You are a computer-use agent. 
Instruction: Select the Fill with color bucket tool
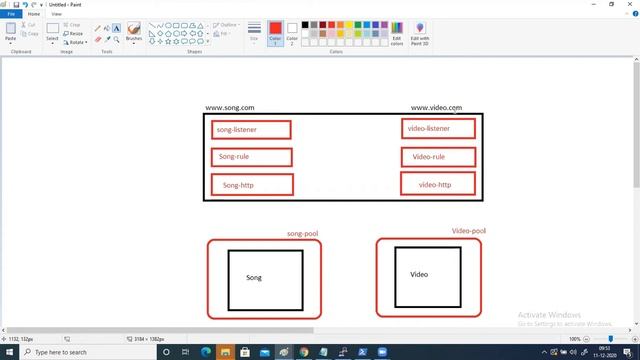pyautogui.click(x=107, y=29)
